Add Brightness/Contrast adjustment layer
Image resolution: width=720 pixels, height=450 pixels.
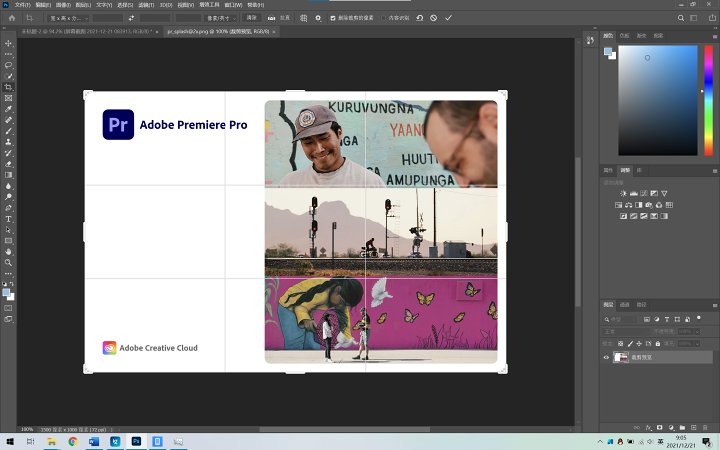623,193
